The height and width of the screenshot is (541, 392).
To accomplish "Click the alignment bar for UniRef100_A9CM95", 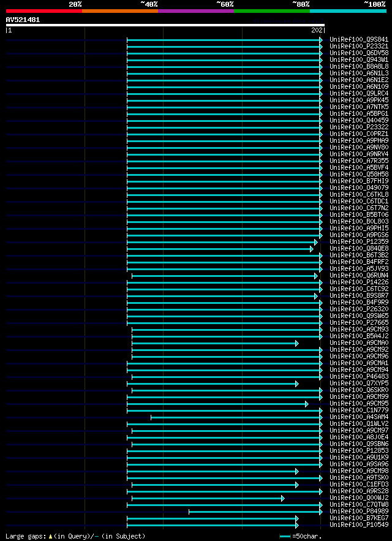I will coord(217,404).
